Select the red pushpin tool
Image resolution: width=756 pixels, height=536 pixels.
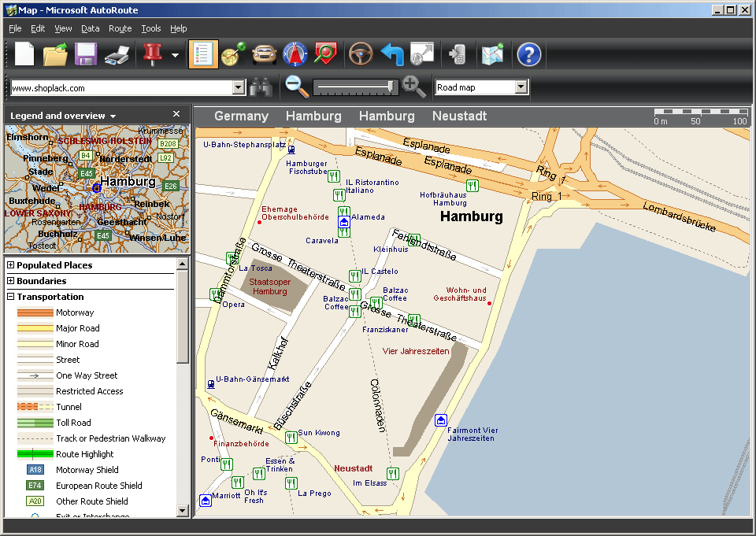[x=152, y=54]
